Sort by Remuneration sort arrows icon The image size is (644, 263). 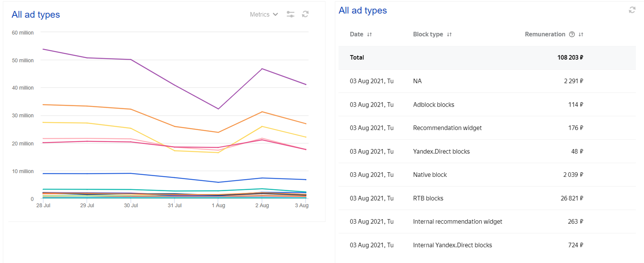[x=581, y=34]
